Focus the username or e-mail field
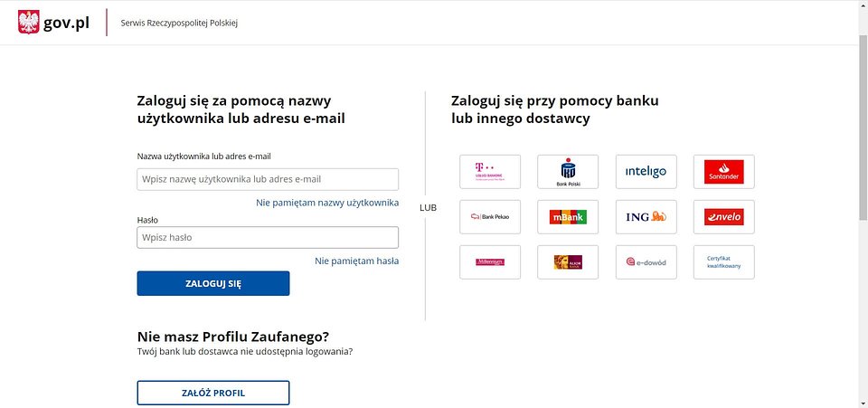868x408 pixels. coord(268,179)
